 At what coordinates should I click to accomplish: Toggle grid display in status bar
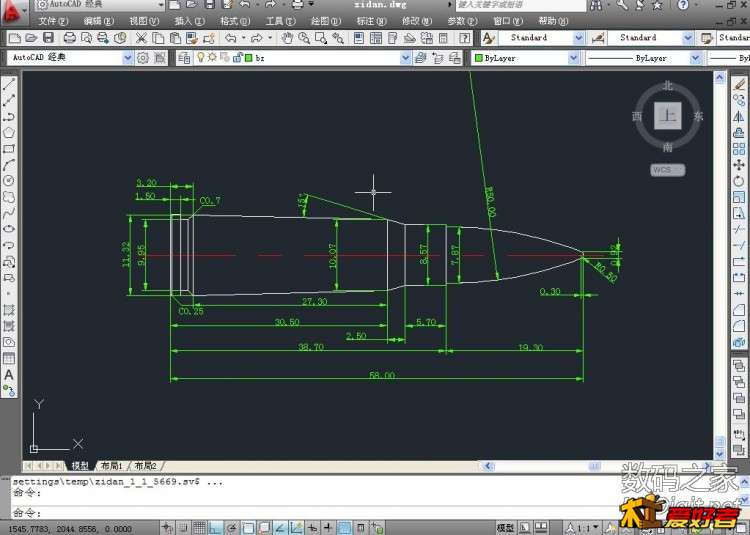[199, 528]
